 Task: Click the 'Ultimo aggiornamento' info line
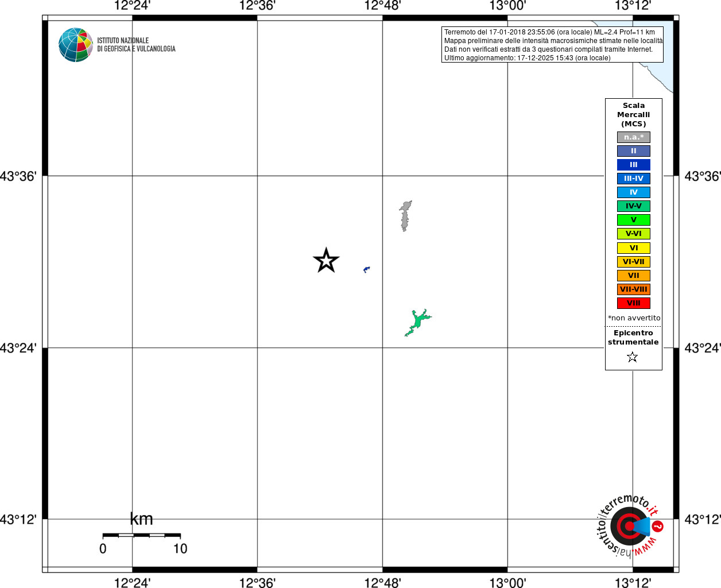coord(527,58)
